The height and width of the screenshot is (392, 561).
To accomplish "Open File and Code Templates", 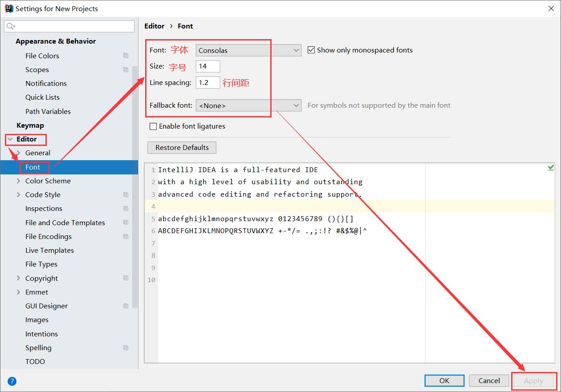I will (x=65, y=222).
